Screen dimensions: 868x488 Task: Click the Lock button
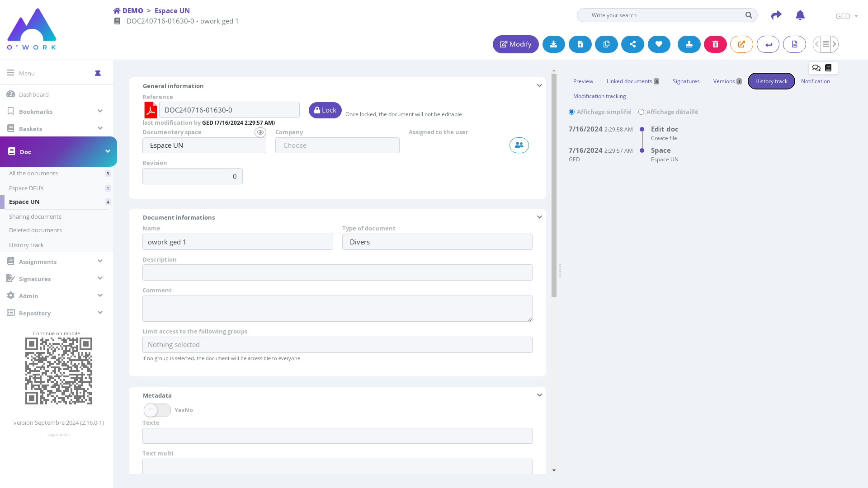(325, 110)
